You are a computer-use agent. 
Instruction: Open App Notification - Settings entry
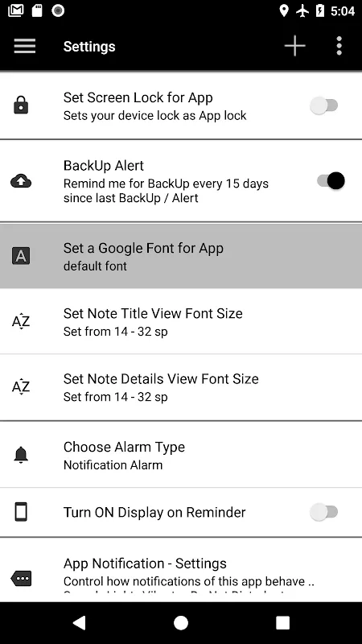tap(181, 571)
